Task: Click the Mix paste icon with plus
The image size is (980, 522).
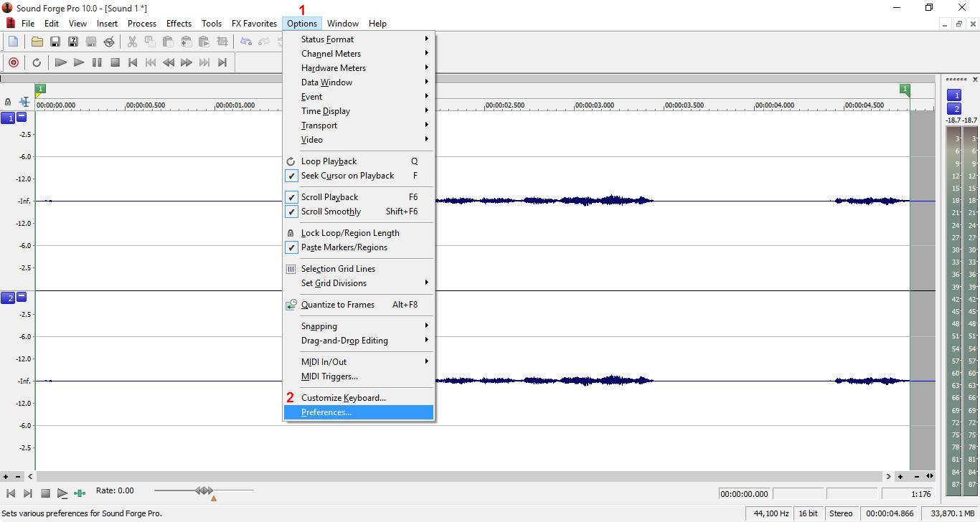Action: [x=186, y=42]
